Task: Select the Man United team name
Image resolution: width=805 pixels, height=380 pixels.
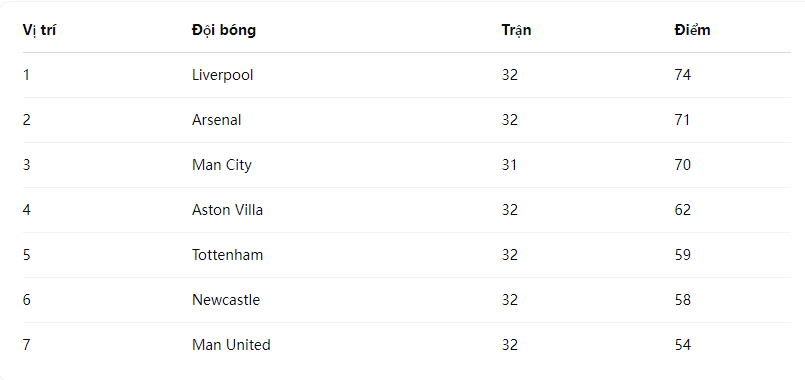Action: click(231, 345)
